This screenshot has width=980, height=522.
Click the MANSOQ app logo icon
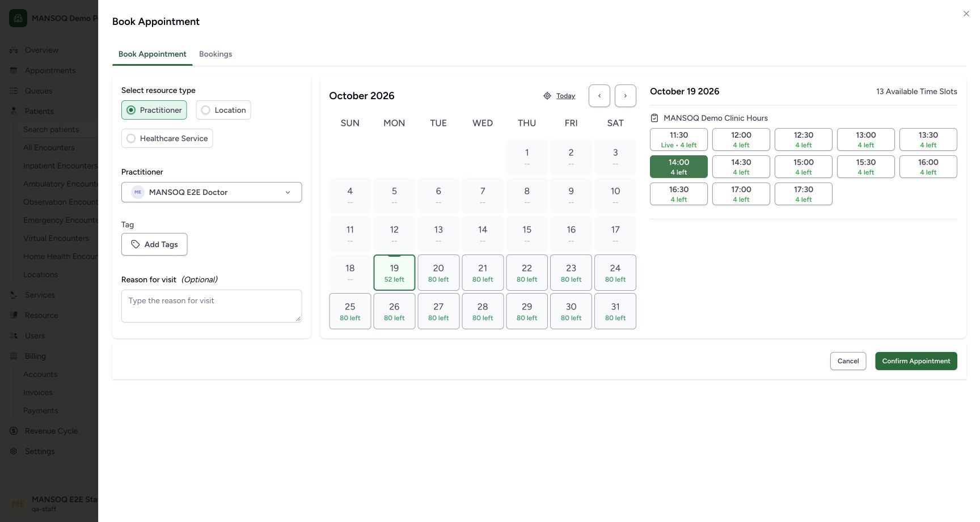point(18,18)
